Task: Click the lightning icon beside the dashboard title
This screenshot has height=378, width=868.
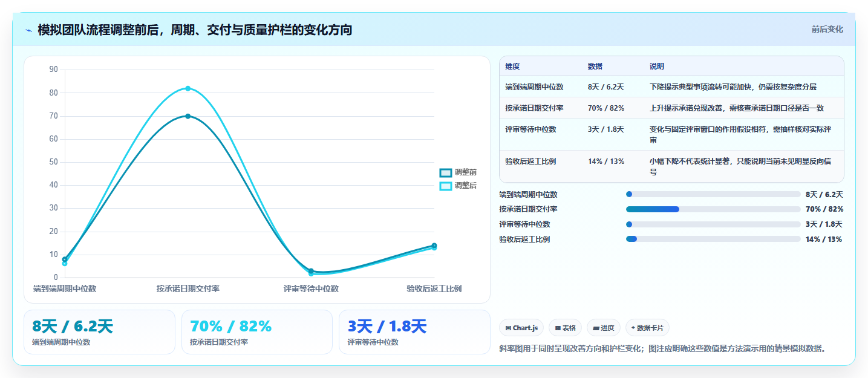Action: (28, 30)
